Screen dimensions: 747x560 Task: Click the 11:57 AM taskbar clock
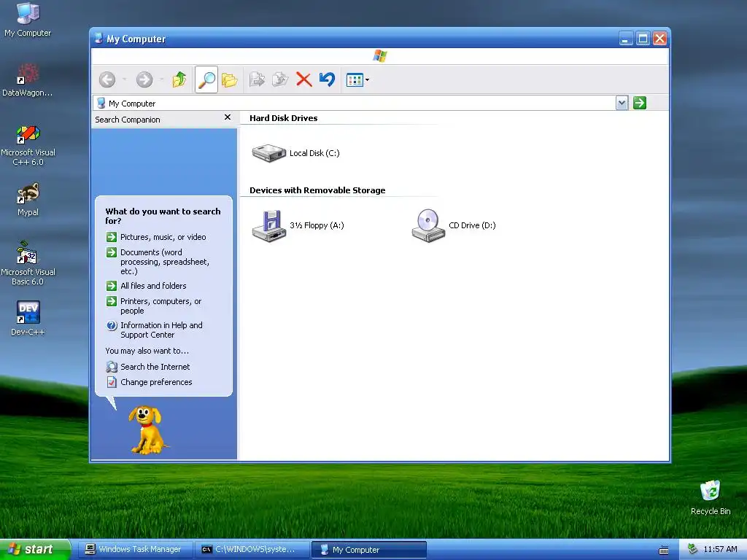(720, 550)
